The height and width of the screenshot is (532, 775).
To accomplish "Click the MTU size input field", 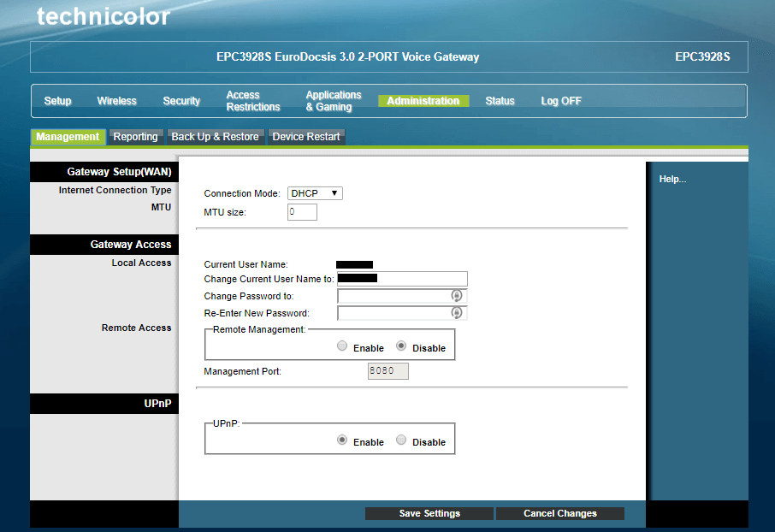I will point(302,211).
